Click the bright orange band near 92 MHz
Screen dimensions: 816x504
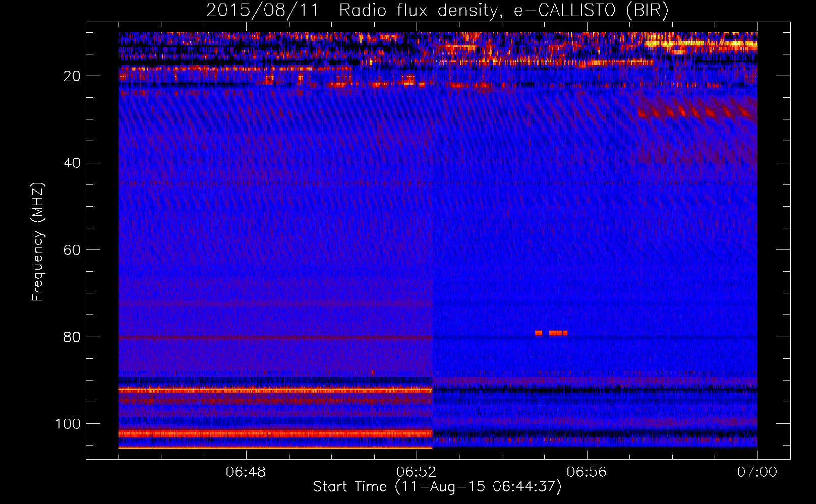275,390
